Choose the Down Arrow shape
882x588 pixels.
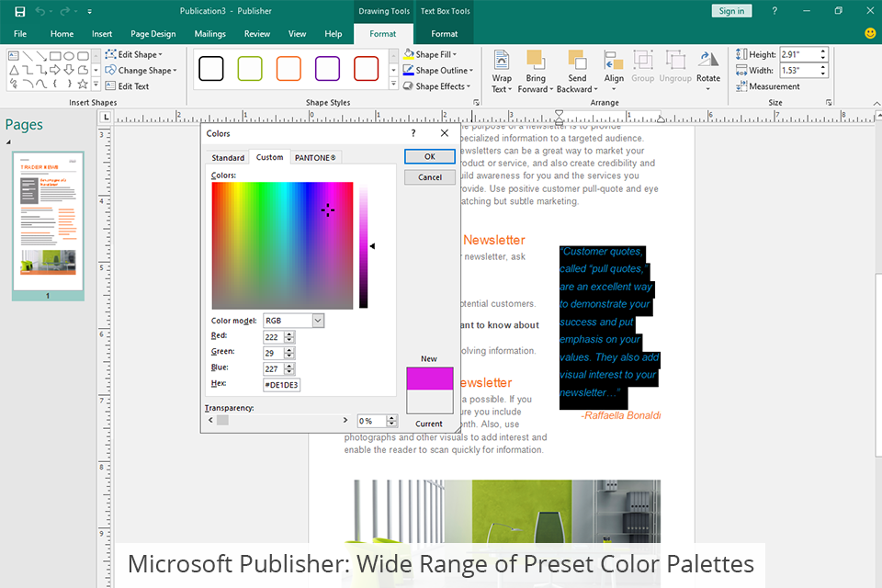coord(69,70)
